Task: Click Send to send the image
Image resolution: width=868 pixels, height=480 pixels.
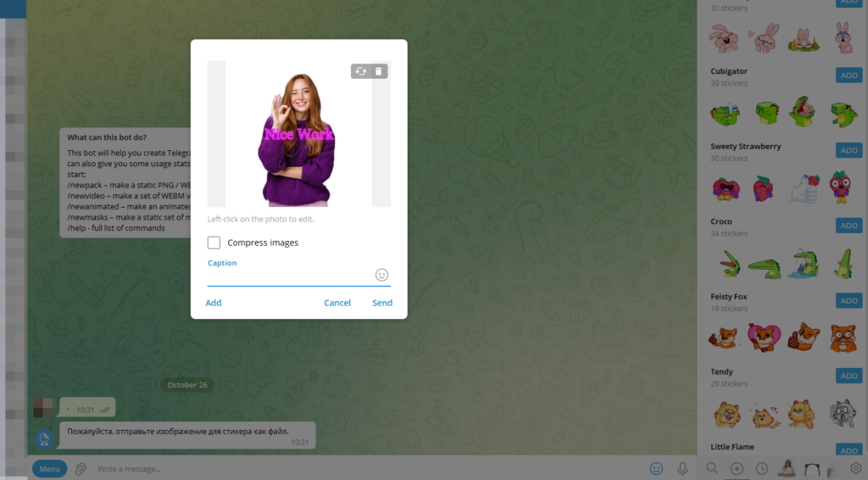Action: 382,303
